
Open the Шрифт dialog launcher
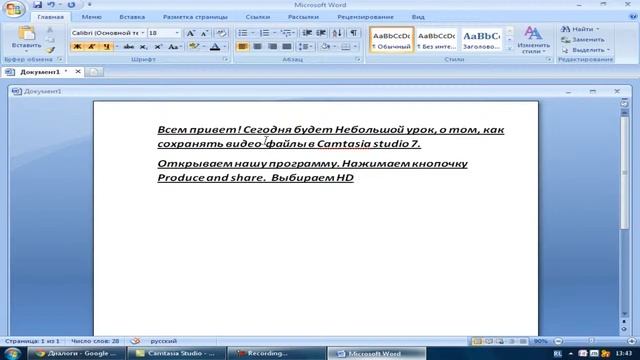(x=225, y=60)
